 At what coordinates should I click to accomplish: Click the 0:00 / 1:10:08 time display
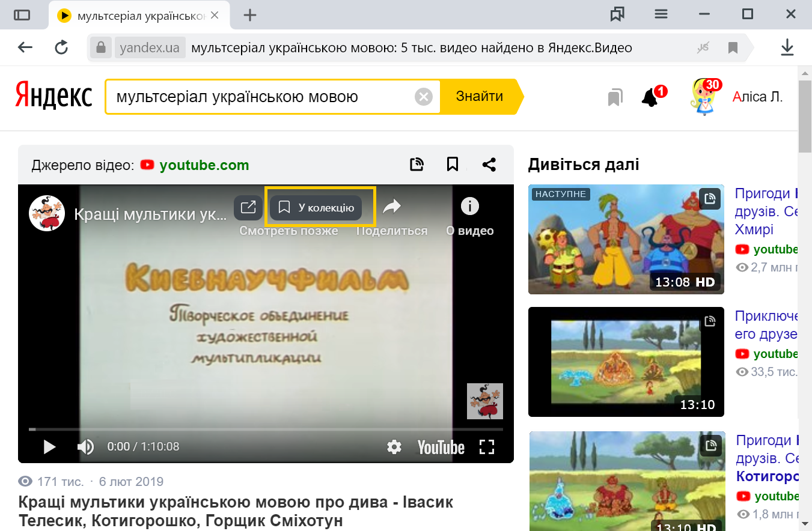pos(143,447)
